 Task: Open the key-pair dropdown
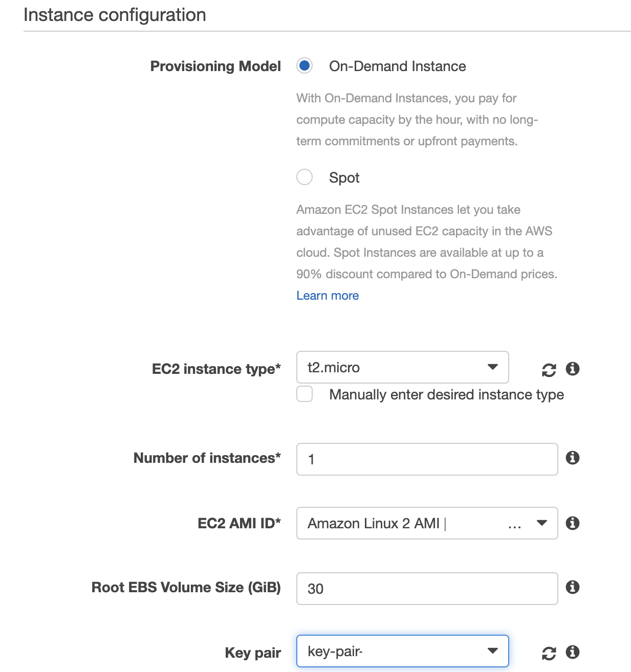pyautogui.click(x=402, y=651)
